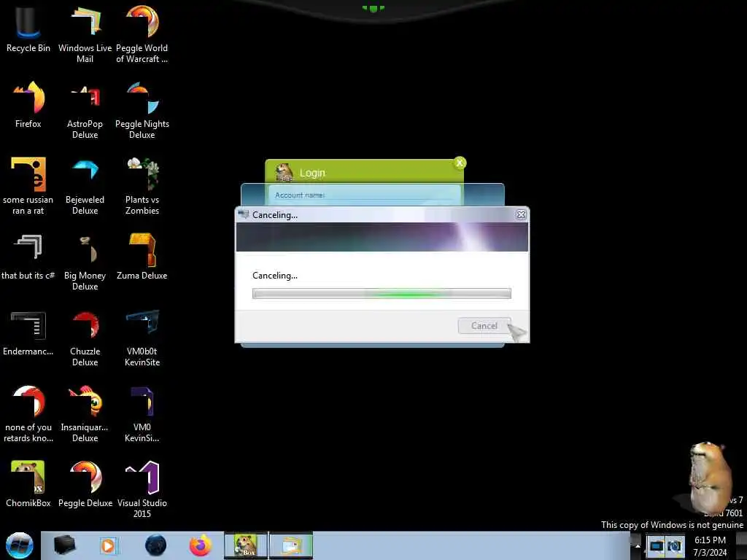The height and width of the screenshot is (560, 747).
Task: Open the clock showing 6:15 PM
Action: (x=710, y=545)
